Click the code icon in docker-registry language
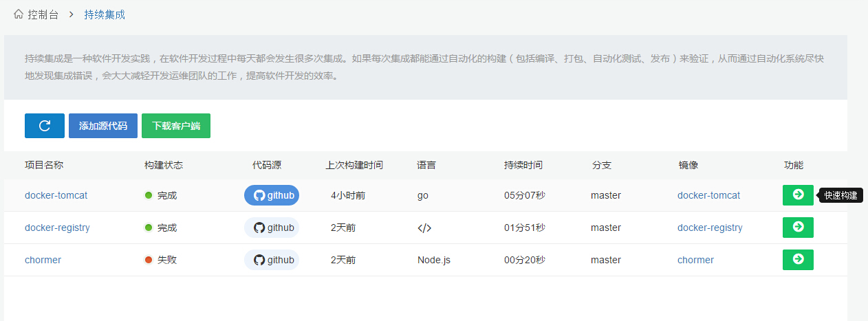868x321 pixels. click(424, 228)
